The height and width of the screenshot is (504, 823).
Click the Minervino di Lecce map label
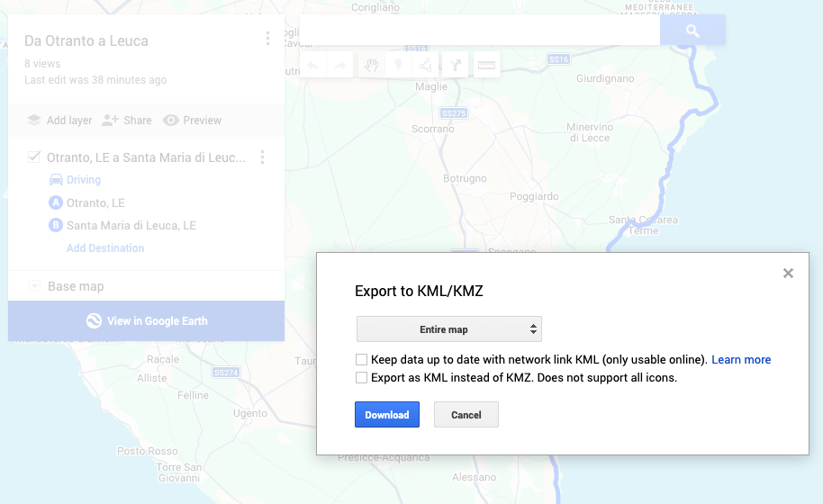pos(590,132)
